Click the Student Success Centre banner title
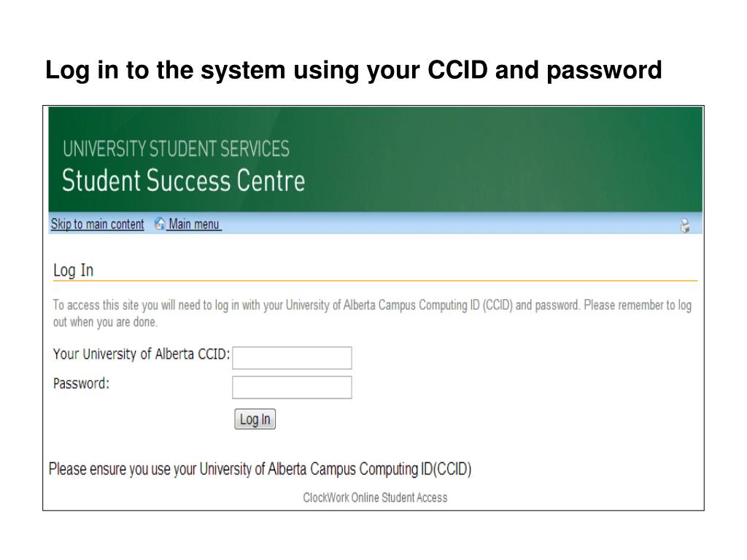This screenshot has width=747, height=560. [x=183, y=180]
